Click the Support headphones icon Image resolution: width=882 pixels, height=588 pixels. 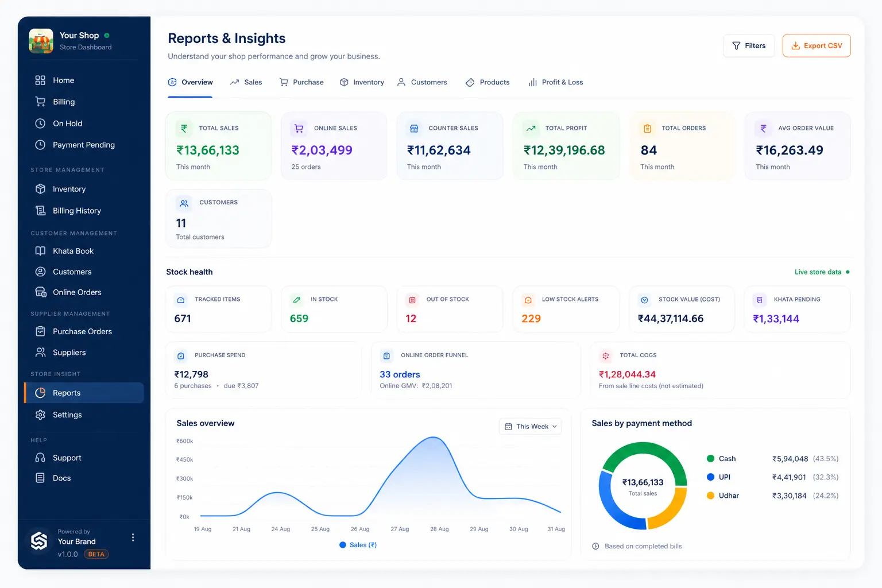tap(40, 458)
